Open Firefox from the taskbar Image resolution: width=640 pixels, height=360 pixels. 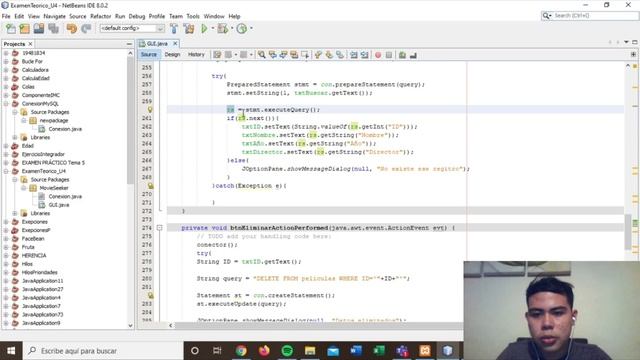[x=264, y=351]
